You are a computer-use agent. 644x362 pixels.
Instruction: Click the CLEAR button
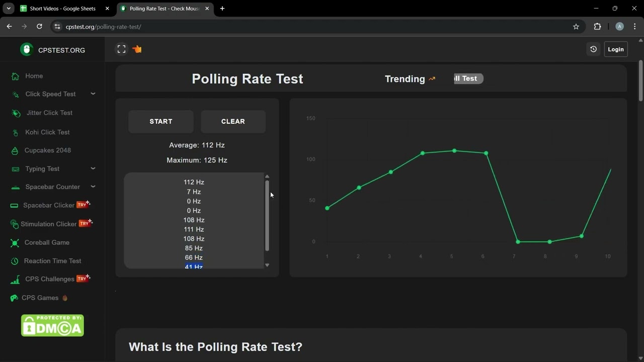[x=233, y=122]
